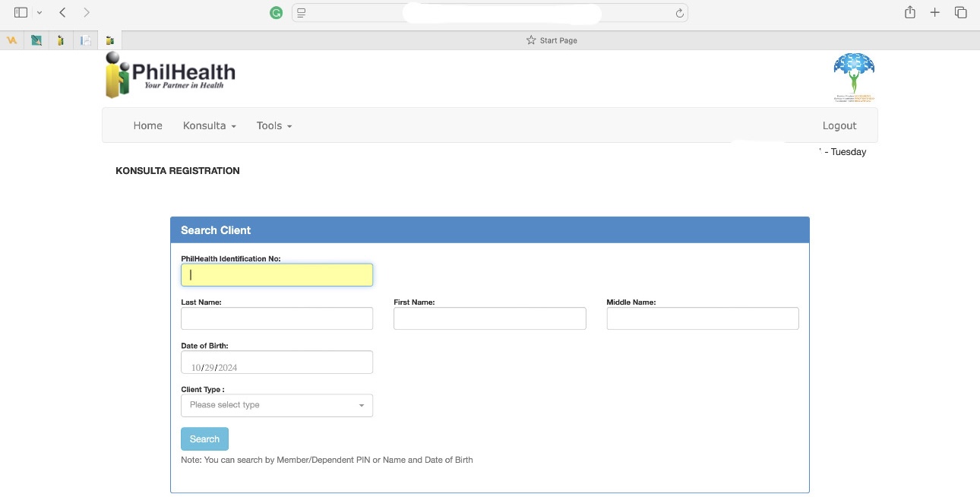Expand the Client Type dropdown
Viewport: 980px width, 497px height.
point(277,405)
